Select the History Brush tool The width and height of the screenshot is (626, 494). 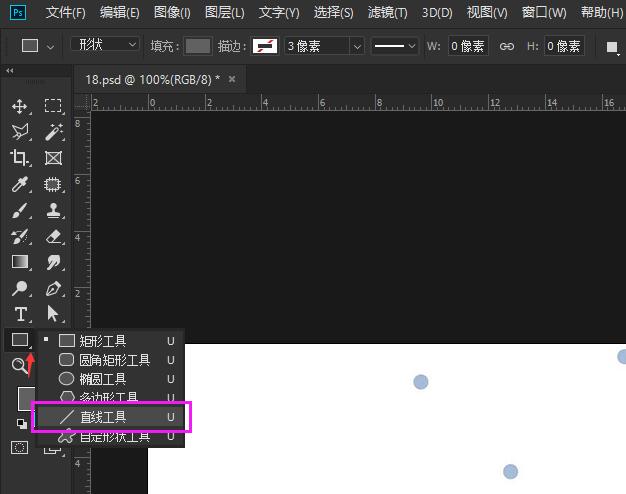(x=20, y=236)
